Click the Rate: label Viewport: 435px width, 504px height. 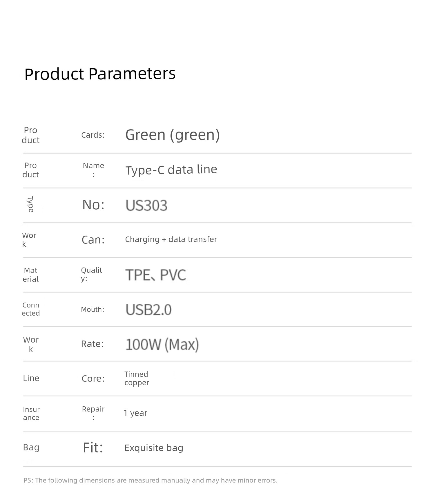(92, 344)
